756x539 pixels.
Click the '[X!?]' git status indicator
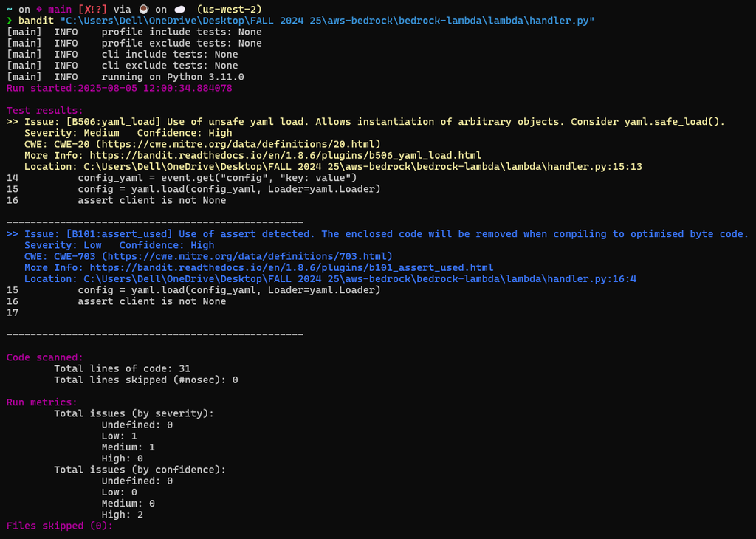(x=92, y=10)
